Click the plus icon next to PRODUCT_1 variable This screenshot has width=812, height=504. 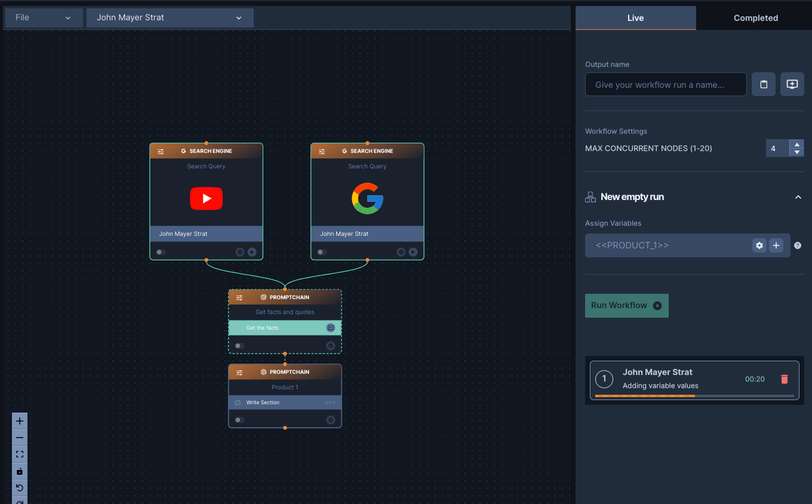tap(776, 245)
